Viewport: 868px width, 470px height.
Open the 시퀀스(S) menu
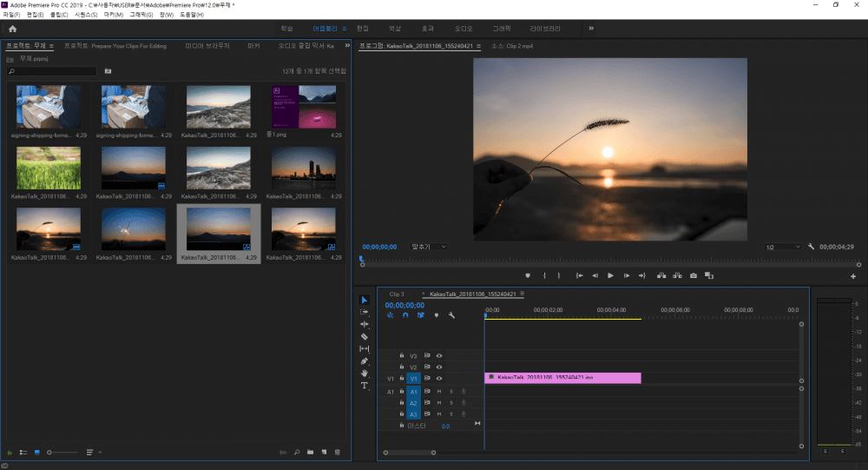[x=86, y=15]
